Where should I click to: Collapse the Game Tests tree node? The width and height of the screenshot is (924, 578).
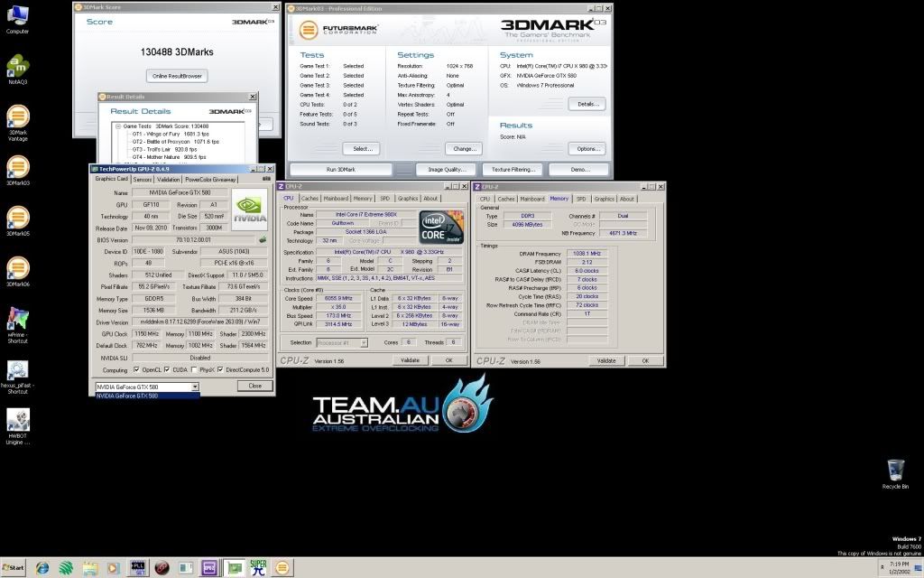(x=116, y=126)
